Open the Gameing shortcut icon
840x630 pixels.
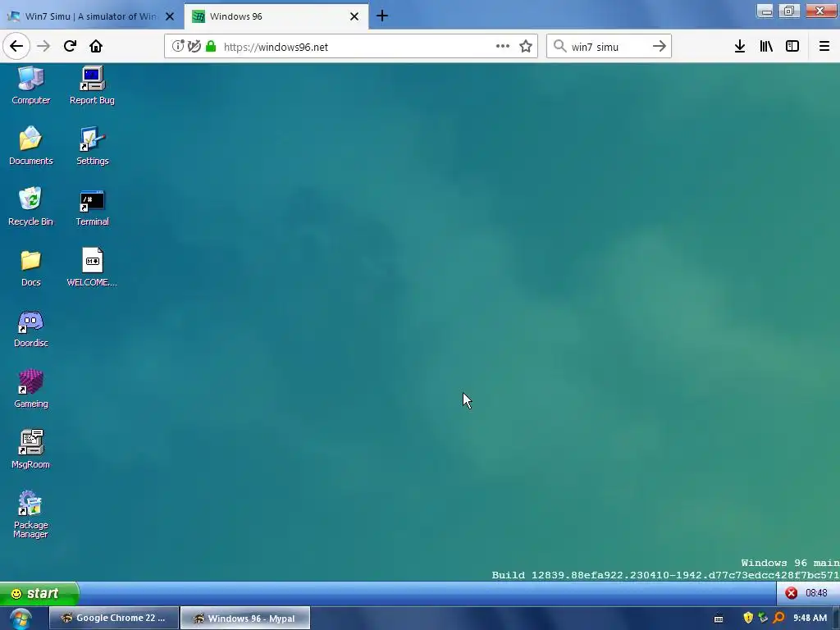coord(30,389)
